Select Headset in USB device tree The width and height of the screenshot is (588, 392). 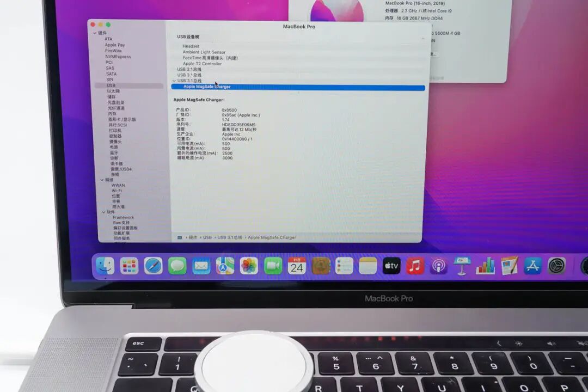(x=191, y=46)
